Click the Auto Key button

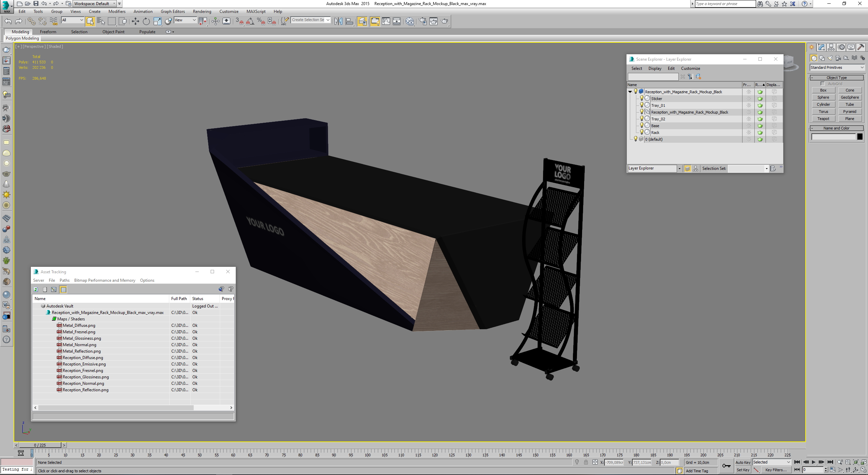click(x=742, y=462)
